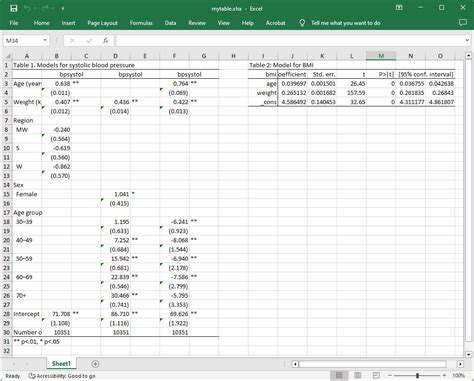Click vertical scrollbar up arrow
This screenshot has height=381, width=474.
468,55
